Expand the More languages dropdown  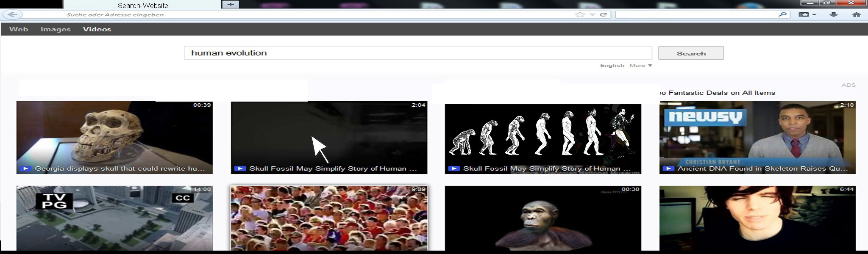[x=640, y=65]
